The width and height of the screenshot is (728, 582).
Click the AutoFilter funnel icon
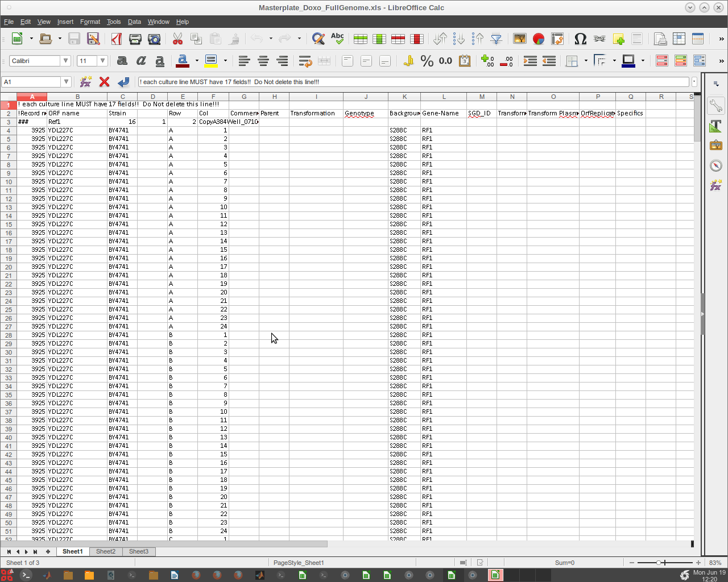[497, 39]
